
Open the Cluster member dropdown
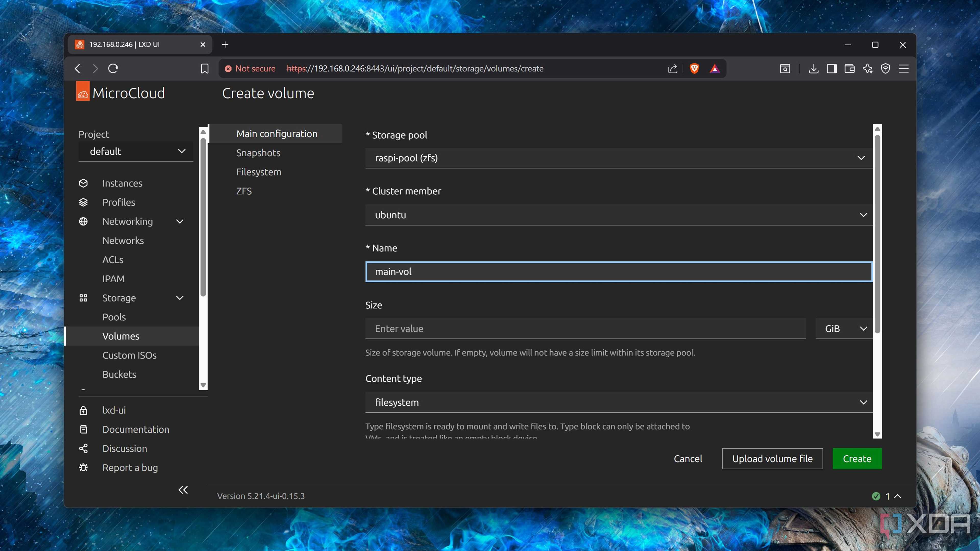coord(619,215)
